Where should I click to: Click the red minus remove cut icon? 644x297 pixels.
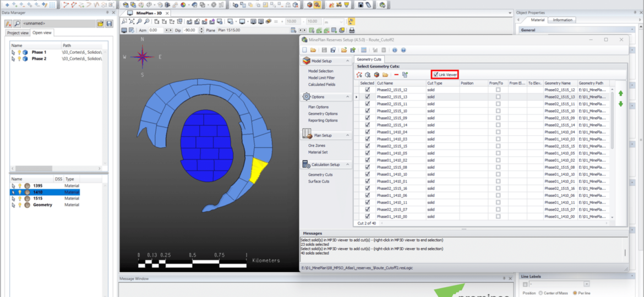click(396, 75)
